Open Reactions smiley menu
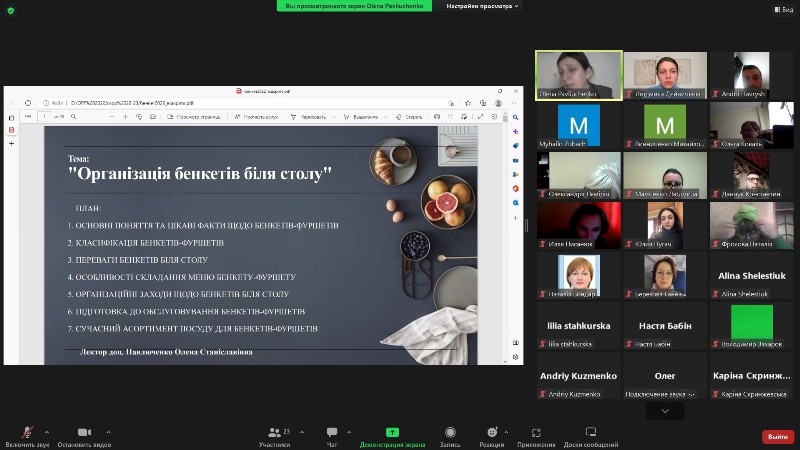Screen dimensions: 800x450 (491, 437)
